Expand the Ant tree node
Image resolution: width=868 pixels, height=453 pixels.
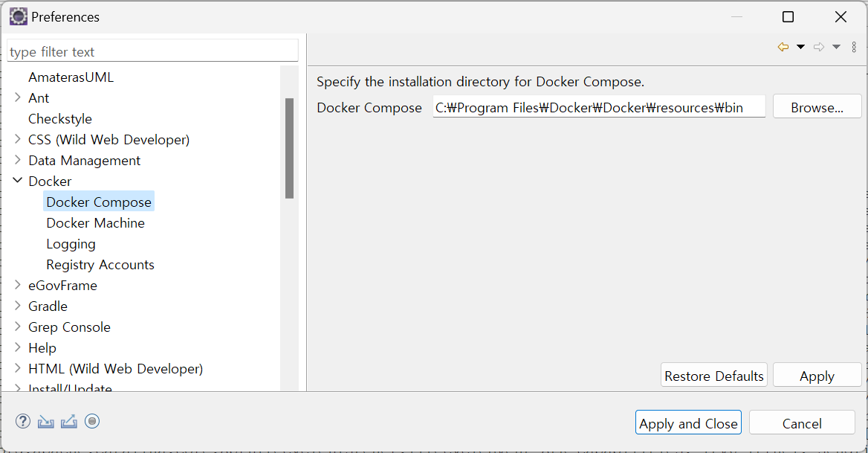18,97
